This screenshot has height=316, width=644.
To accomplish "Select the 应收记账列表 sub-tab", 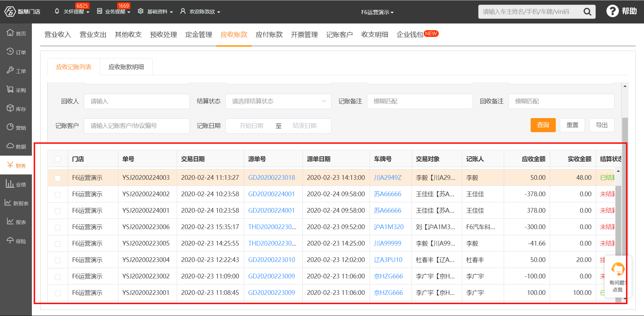I will pyautogui.click(x=74, y=67).
